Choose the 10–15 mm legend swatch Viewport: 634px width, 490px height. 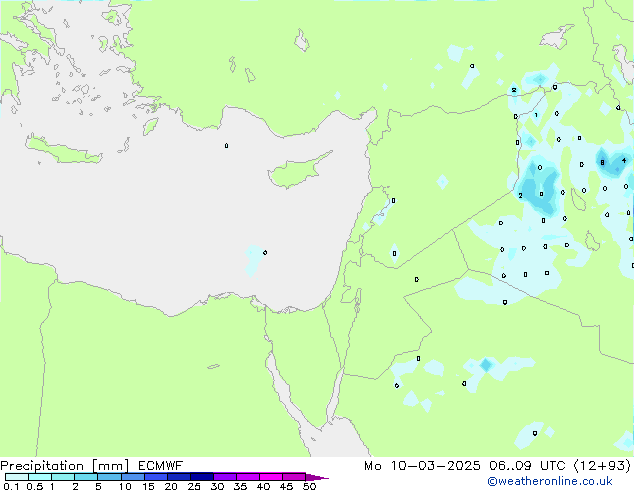tap(132, 477)
